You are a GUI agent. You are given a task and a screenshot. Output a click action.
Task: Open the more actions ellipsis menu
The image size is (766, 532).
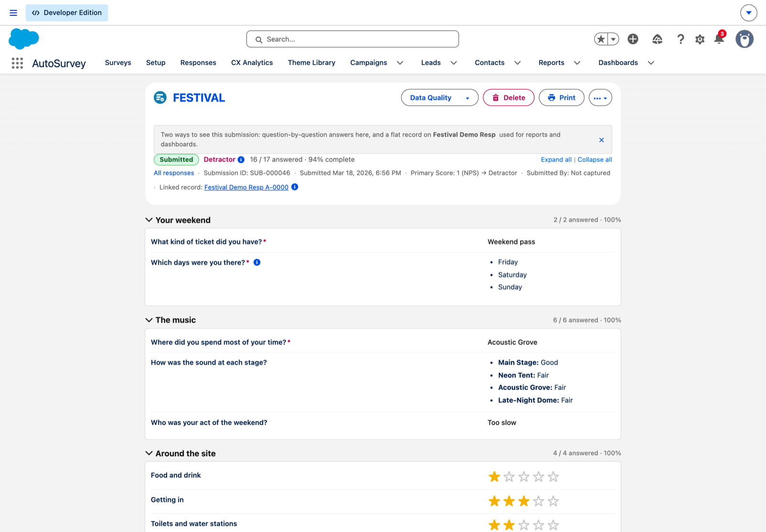pos(600,98)
